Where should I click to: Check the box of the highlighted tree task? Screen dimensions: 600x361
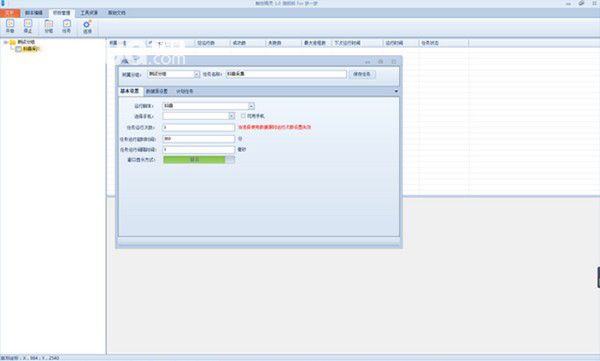click(x=18, y=49)
